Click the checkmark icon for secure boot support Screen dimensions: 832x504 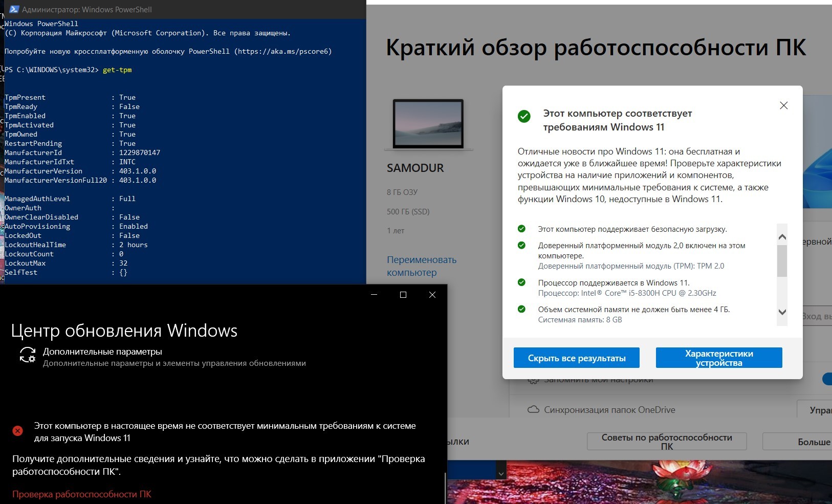pyautogui.click(x=521, y=229)
